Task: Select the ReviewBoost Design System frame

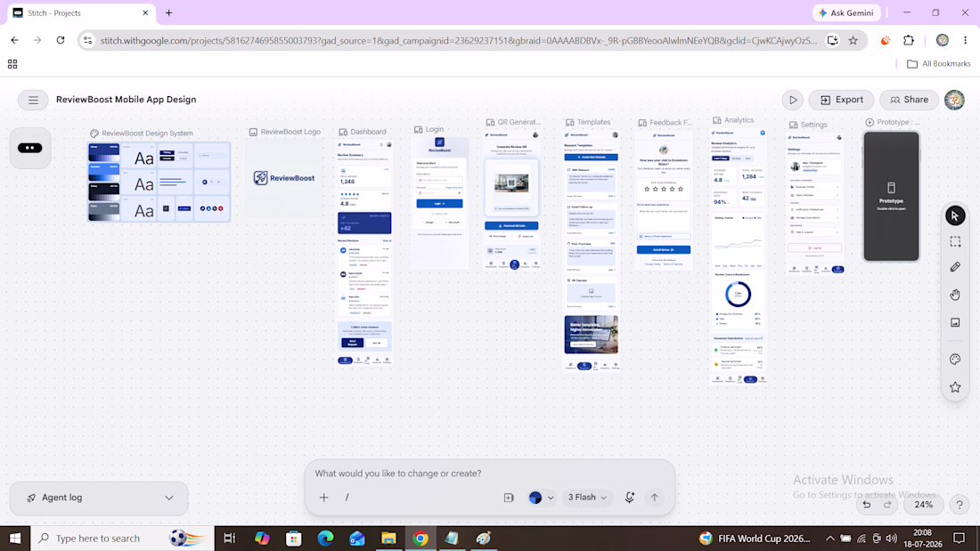Action: [x=159, y=182]
